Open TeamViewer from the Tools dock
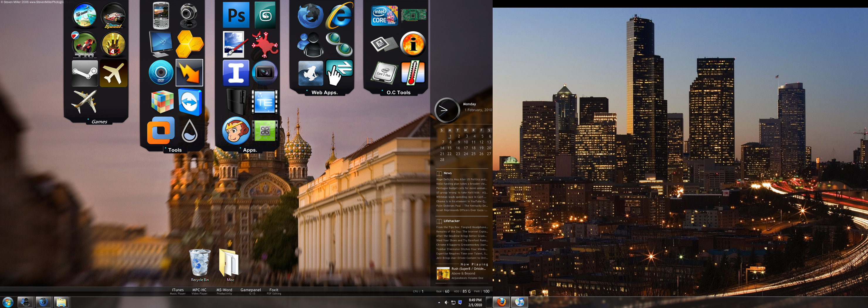The image size is (868, 308). point(190,102)
